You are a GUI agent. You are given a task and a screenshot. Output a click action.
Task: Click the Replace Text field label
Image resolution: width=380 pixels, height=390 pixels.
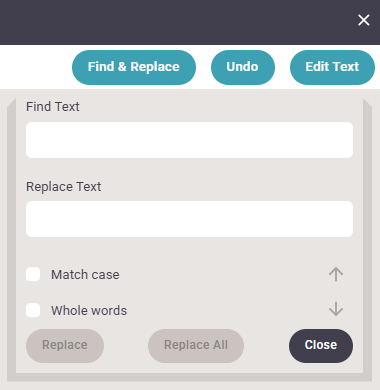pyautogui.click(x=64, y=187)
